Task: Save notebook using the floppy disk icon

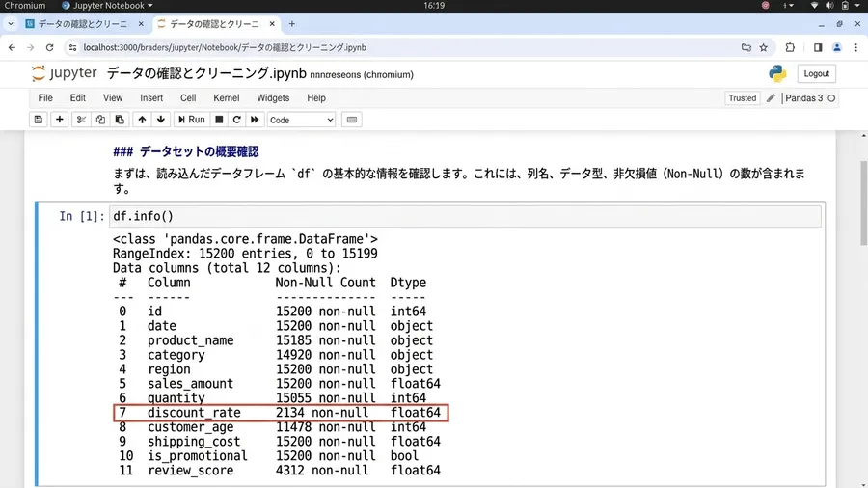Action: 39,120
